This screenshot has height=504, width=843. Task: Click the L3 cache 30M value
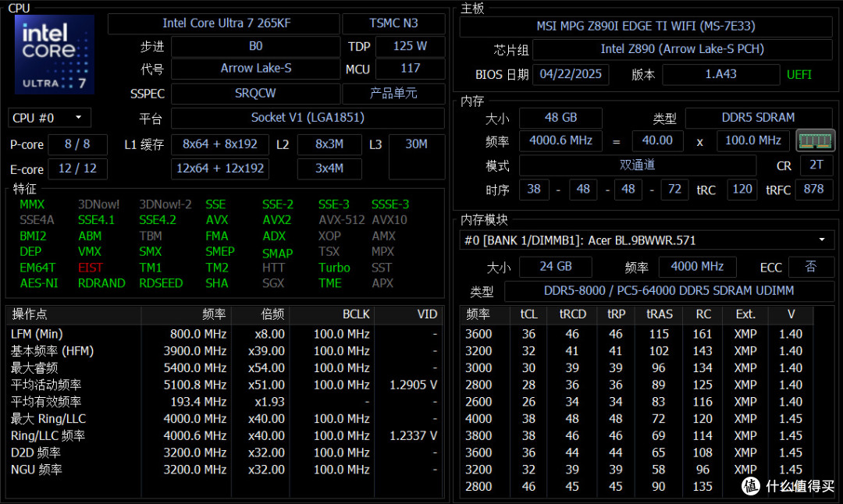417,156
